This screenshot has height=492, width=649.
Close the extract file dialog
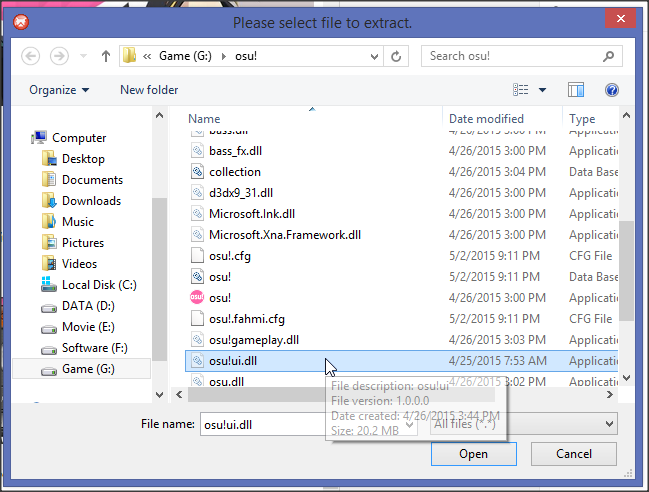coord(620,18)
